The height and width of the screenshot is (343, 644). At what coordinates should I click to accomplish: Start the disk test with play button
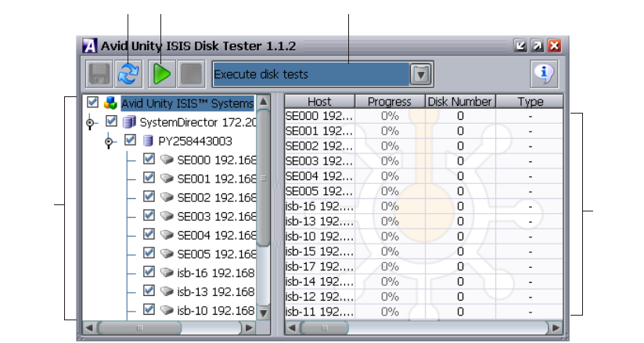point(161,74)
